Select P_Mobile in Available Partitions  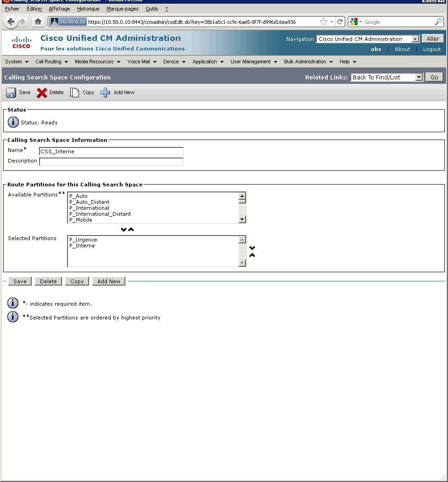tap(153, 220)
